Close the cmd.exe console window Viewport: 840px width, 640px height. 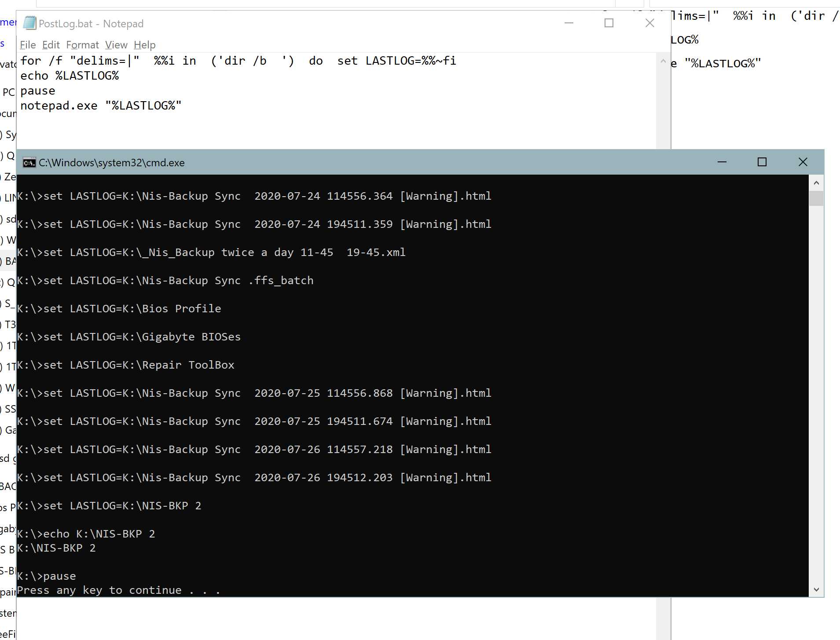(x=803, y=162)
